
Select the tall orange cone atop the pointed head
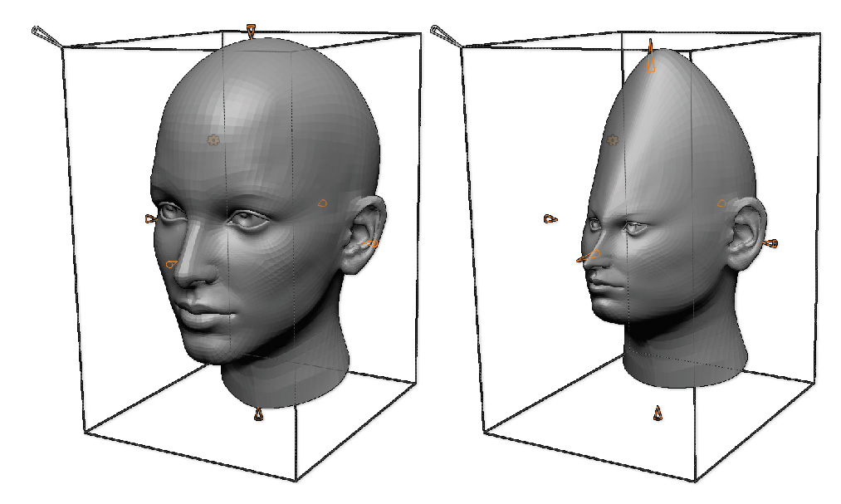pyautogui.click(x=651, y=56)
